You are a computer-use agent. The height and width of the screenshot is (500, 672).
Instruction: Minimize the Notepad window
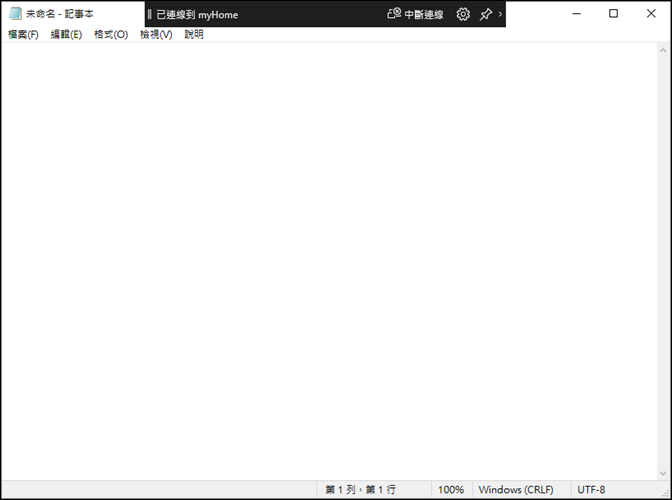tap(576, 14)
